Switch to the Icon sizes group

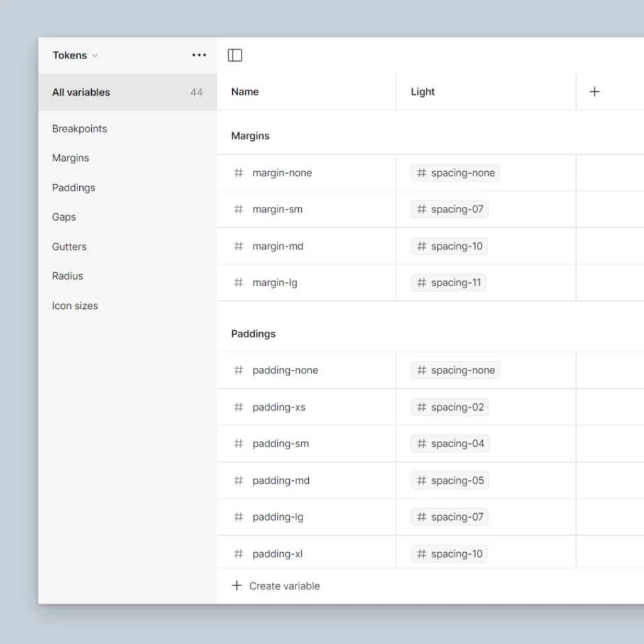tap(75, 306)
